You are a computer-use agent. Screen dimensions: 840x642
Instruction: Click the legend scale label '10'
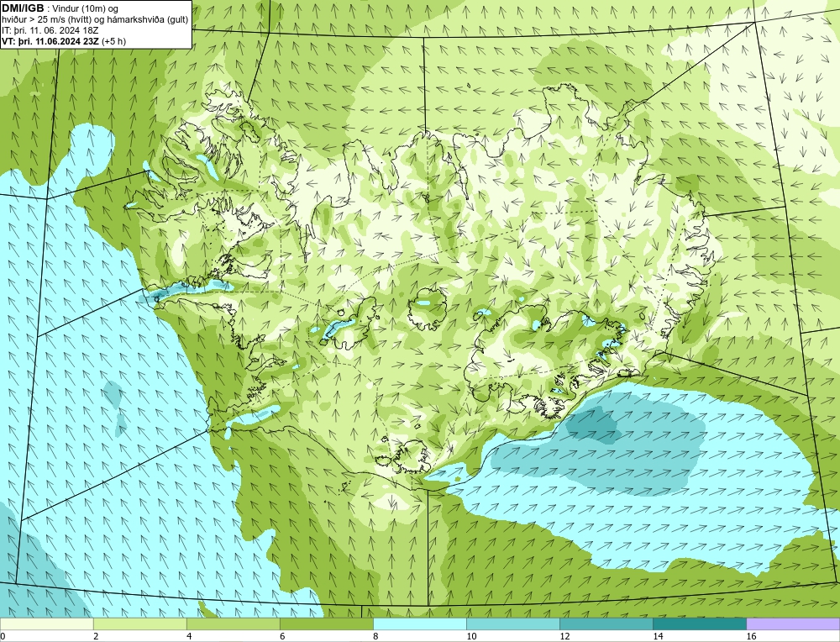point(471,636)
